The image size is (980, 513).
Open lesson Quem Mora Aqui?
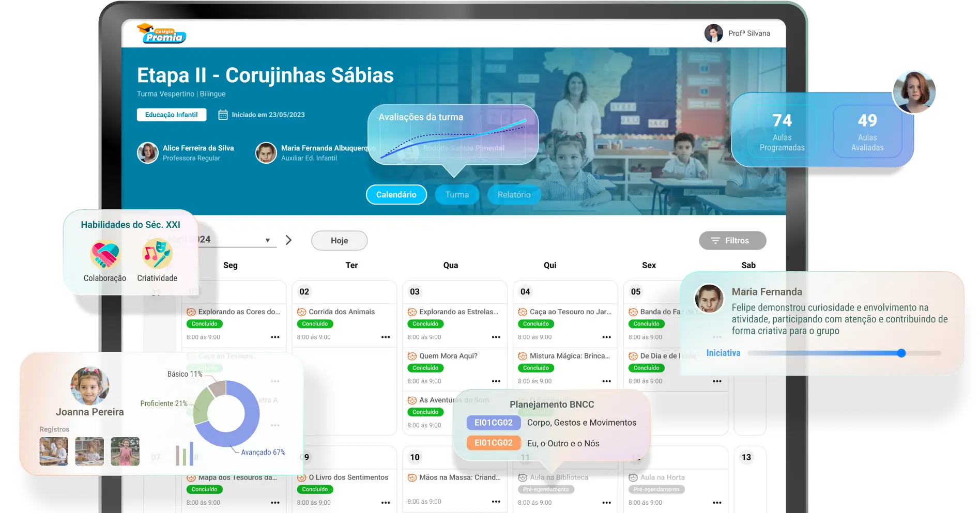point(448,356)
